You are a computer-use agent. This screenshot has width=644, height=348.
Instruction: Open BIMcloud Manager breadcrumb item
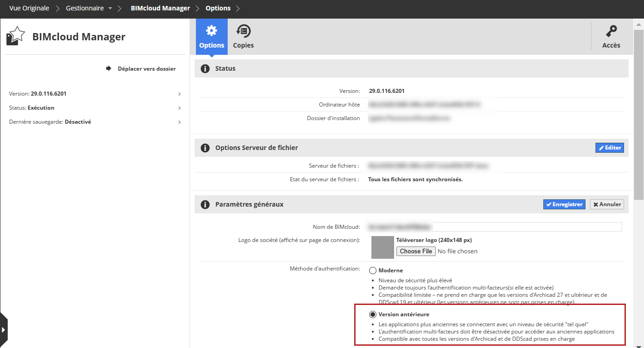tap(160, 8)
